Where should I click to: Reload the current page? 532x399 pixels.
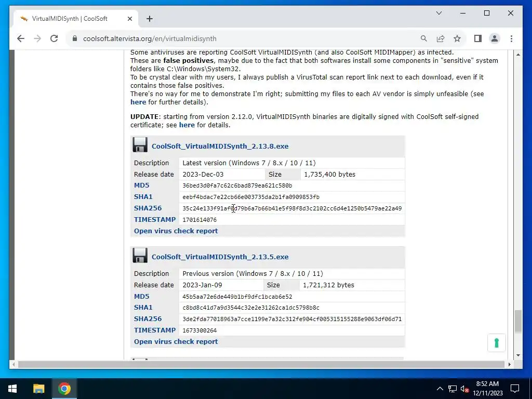[x=54, y=38]
